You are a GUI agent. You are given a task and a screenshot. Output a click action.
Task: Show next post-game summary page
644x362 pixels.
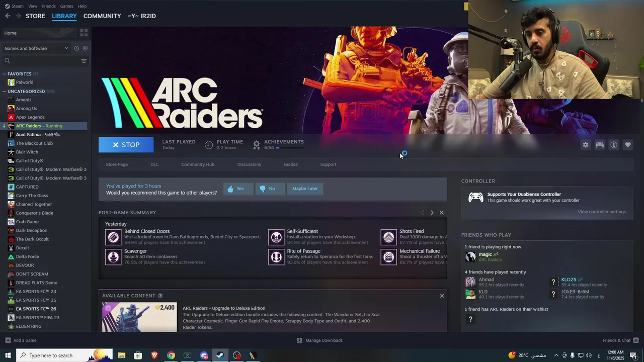pos(432,213)
